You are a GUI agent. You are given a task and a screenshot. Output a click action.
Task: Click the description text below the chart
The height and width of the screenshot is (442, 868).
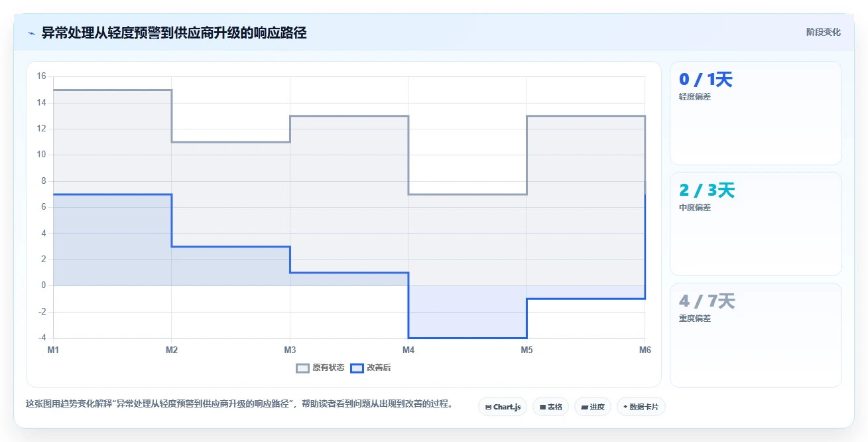click(239, 404)
